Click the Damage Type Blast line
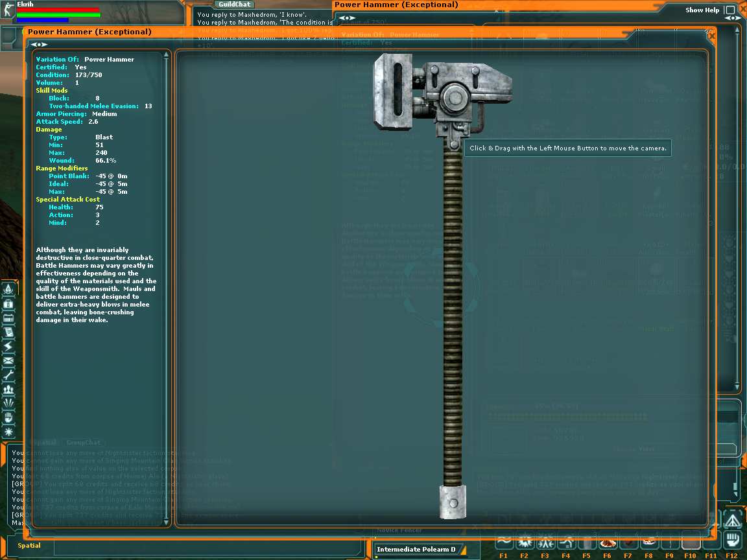This screenshot has height=560, width=747. pos(81,137)
